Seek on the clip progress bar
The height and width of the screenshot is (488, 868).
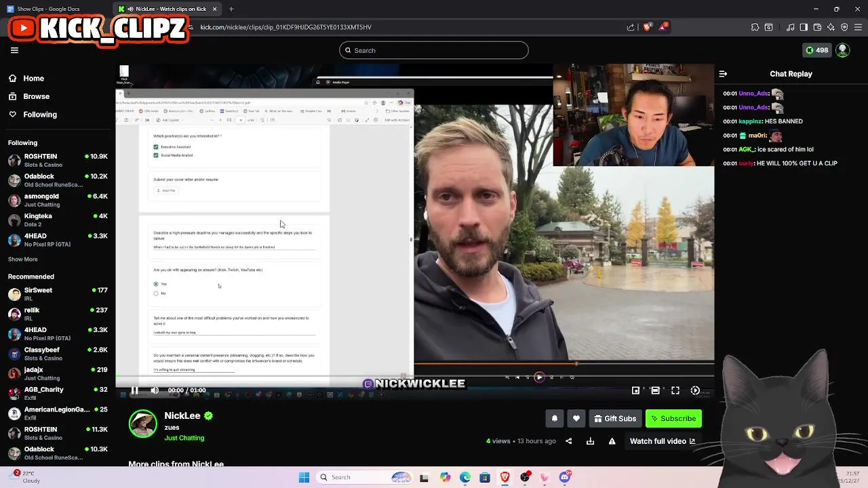(x=414, y=376)
